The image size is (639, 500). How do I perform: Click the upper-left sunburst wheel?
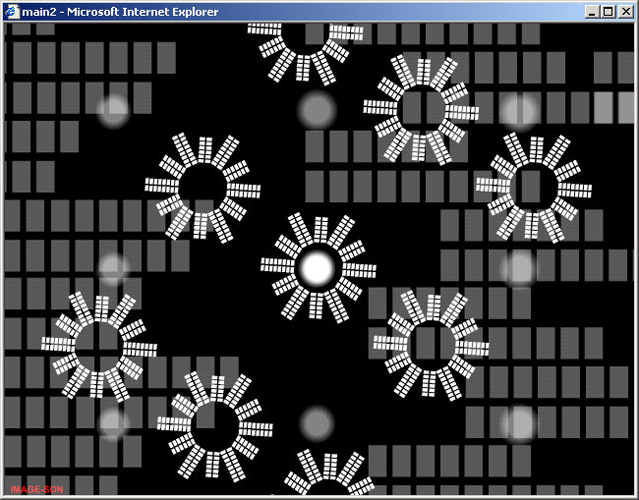[x=202, y=187]
